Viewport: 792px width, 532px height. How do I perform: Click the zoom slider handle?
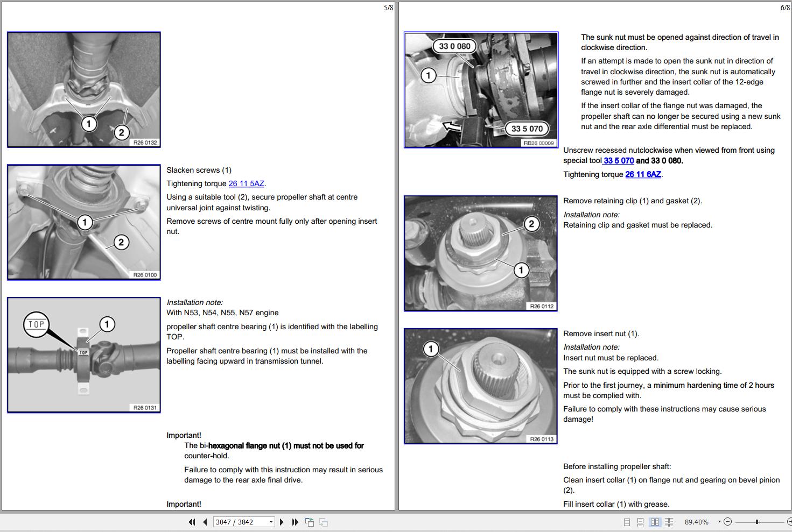(x=758, y=521)
